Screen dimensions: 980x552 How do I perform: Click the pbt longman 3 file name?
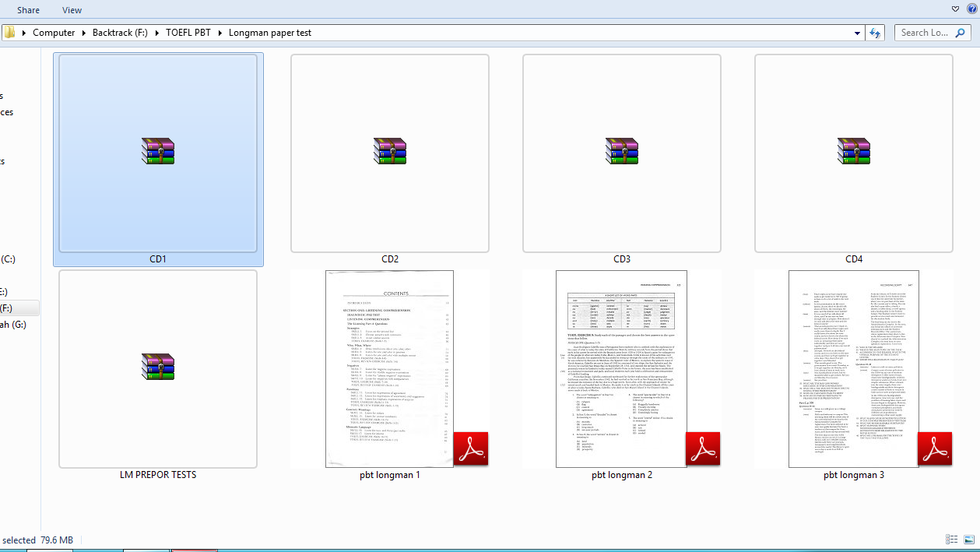854,474
